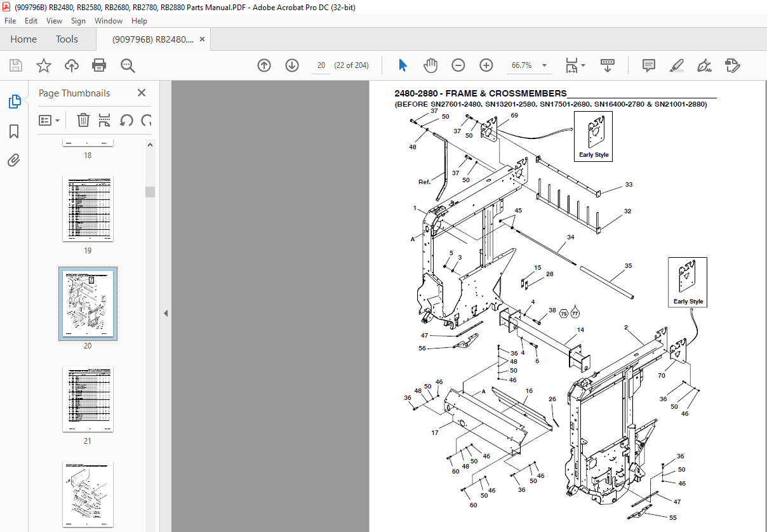
Task: Open thumbnail options dropdown menu
Action: [49, 120]
